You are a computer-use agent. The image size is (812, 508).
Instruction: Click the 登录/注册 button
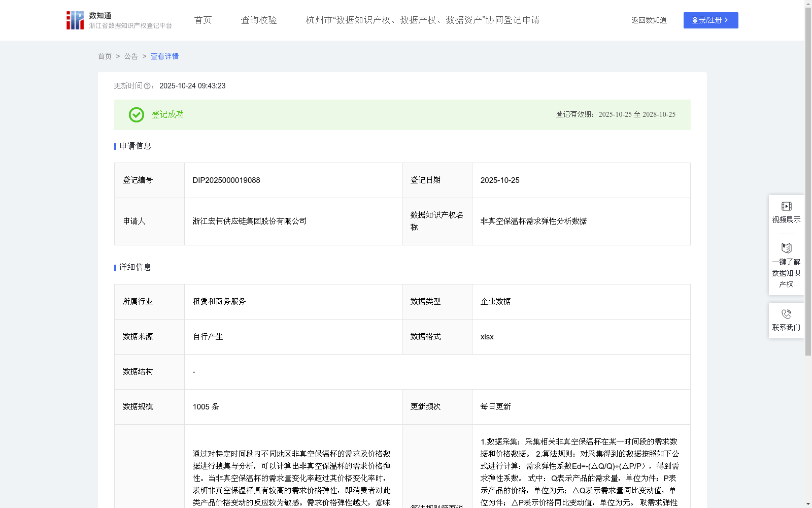click(710, 20)
